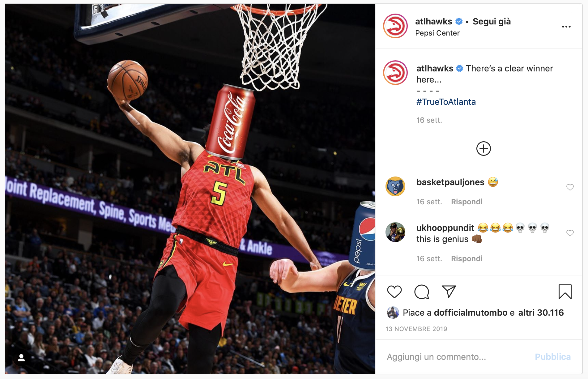The image size is (588, 379).
Task: Share post via paper plane icon
Action: click(x=449, y=292)
